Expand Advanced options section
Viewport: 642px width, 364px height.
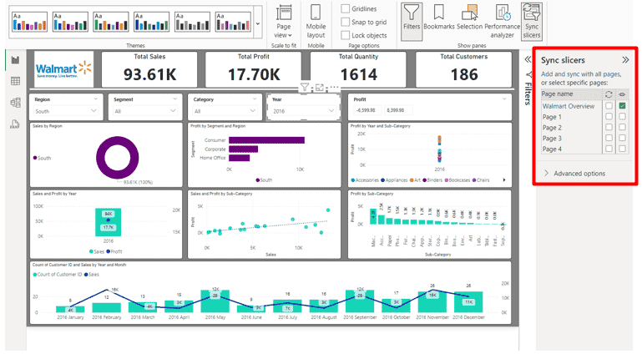tap(575, 173)
